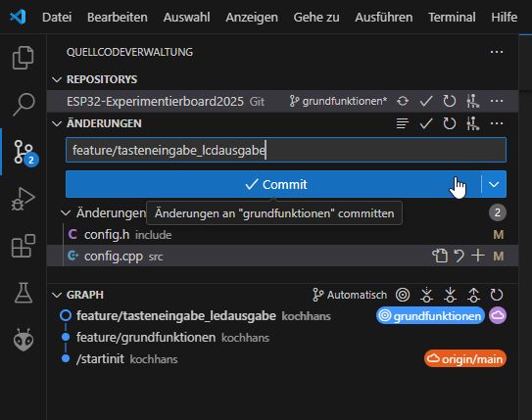The image size is (532, 420).
Task: Focus the commit message input field
Action: pos(286,150)
